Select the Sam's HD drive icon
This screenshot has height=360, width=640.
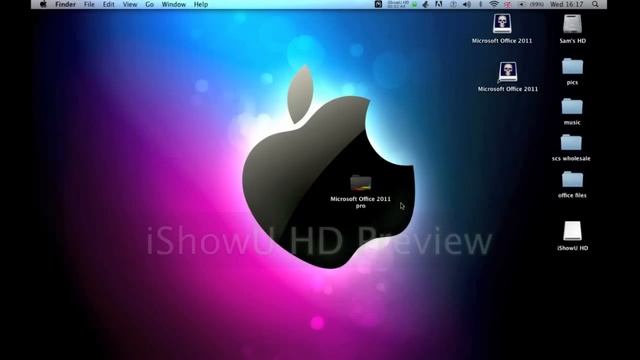tap(572, 24)
